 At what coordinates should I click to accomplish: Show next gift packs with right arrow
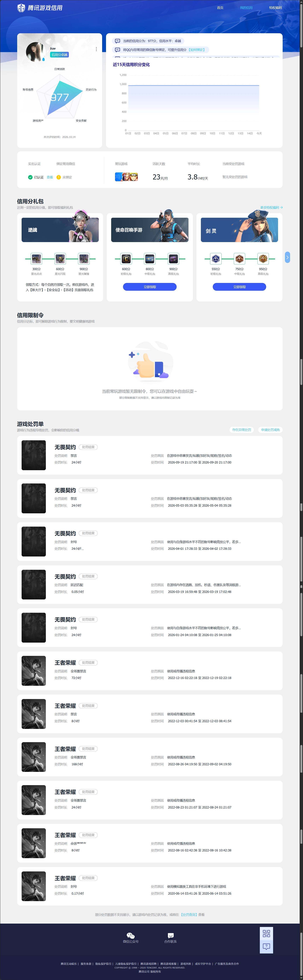tap(287, 257)
